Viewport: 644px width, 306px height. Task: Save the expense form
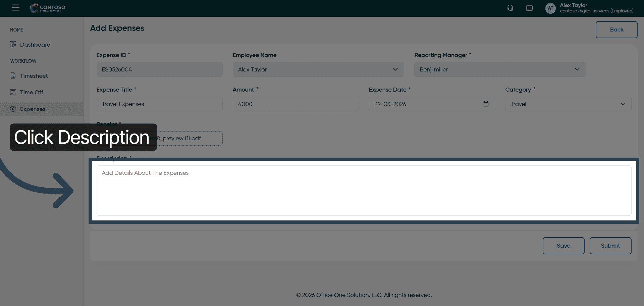(x=563, y=246)
